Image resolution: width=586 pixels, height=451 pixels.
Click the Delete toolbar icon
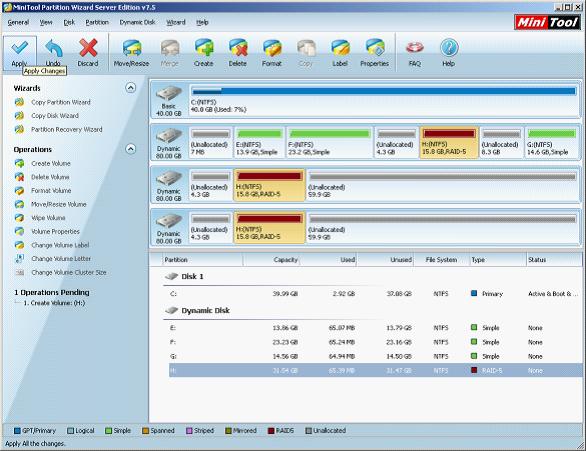click(x=238, y=52)
